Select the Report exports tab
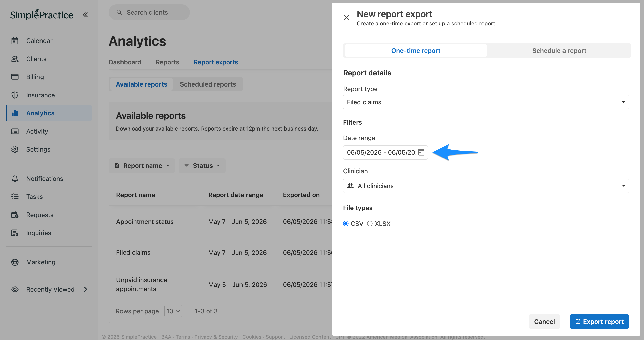Viewport: 644px width, 340px height. tap(216, 62)
